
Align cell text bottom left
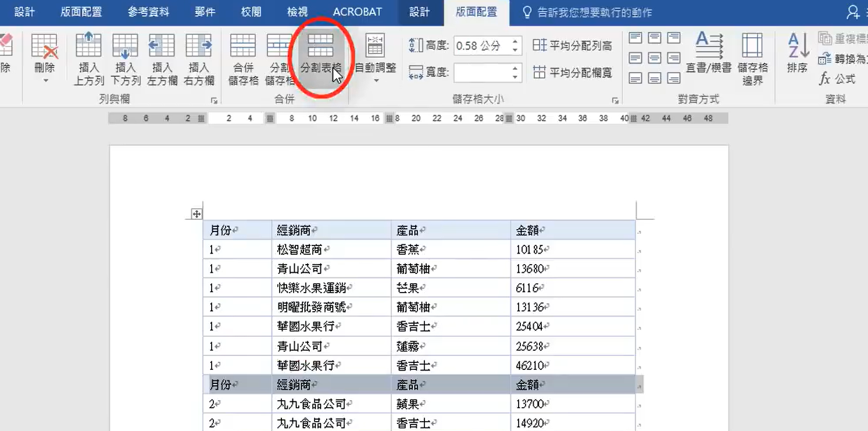[x=635, y=78]
